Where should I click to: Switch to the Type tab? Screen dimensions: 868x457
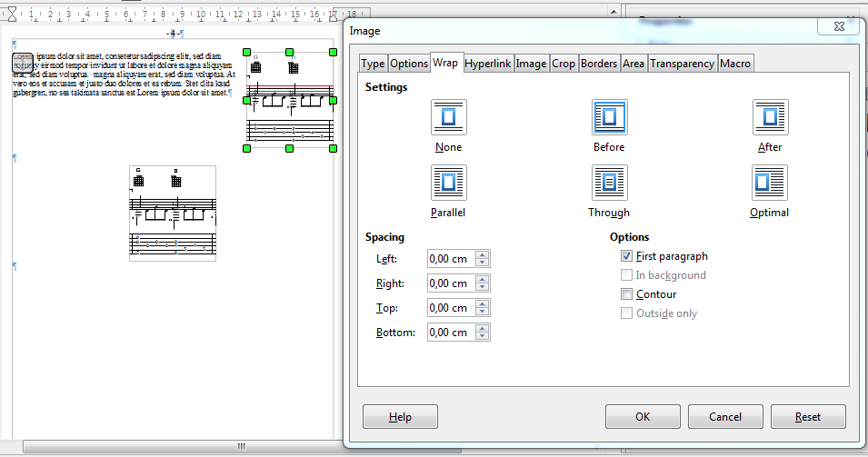374,64
